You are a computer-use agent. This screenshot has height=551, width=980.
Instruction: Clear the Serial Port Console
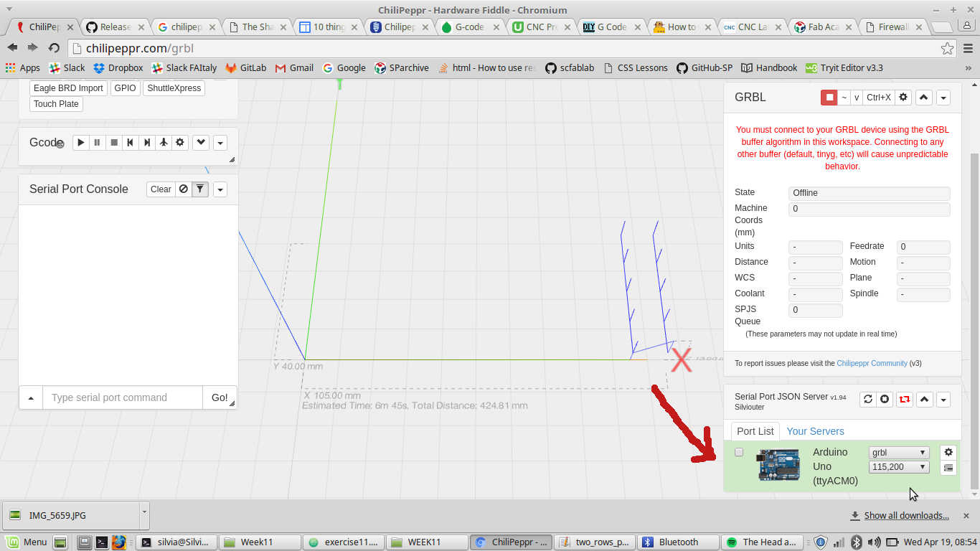(x=161, y=189)
